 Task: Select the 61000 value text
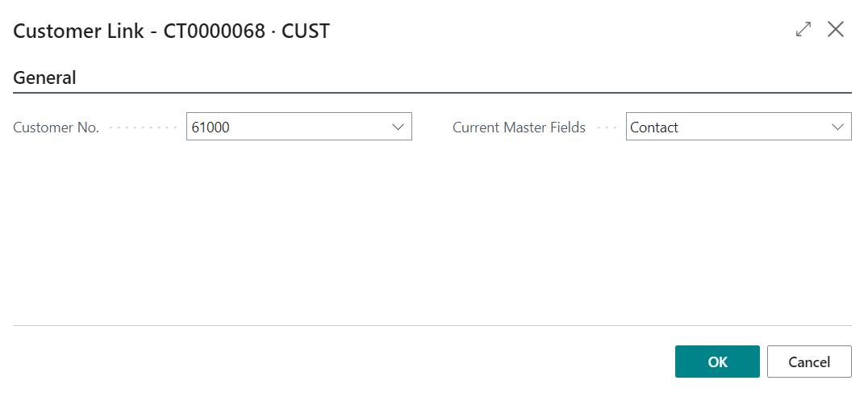(211, 128)
